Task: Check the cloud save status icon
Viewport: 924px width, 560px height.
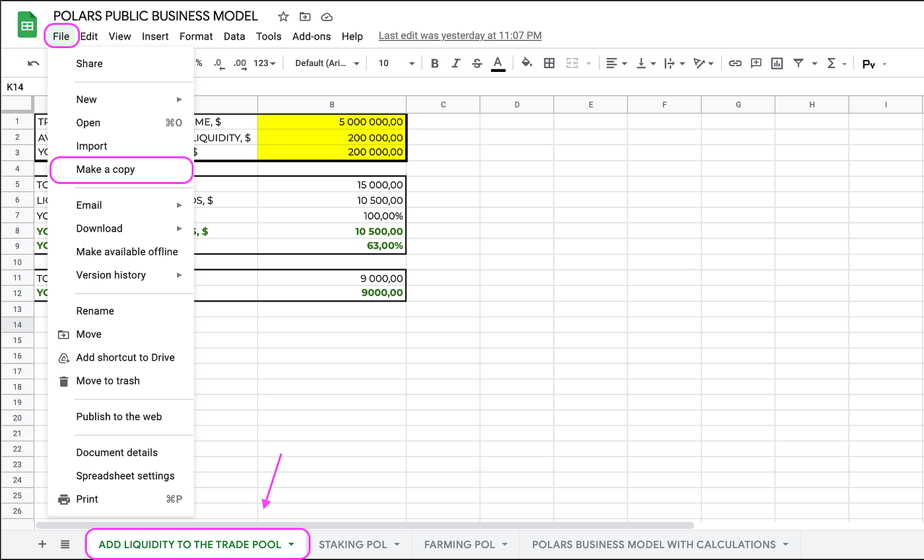Action: click(327, 16)
